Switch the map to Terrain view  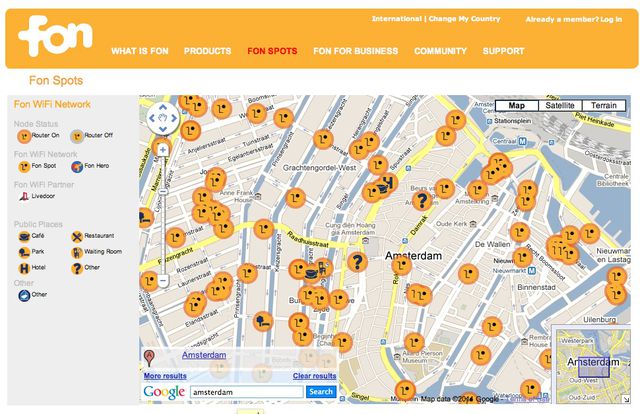coord(603,105)
